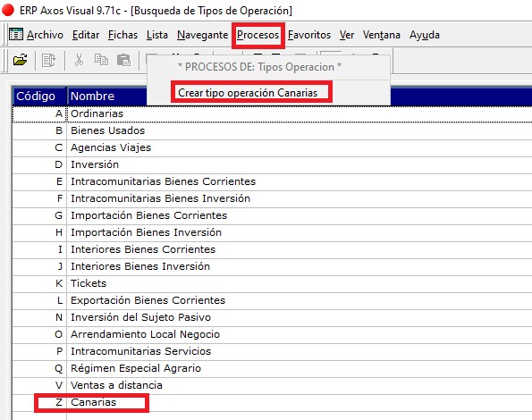
Task: Click the open folder toolbar icon
Action: click(x=21, y=60)
